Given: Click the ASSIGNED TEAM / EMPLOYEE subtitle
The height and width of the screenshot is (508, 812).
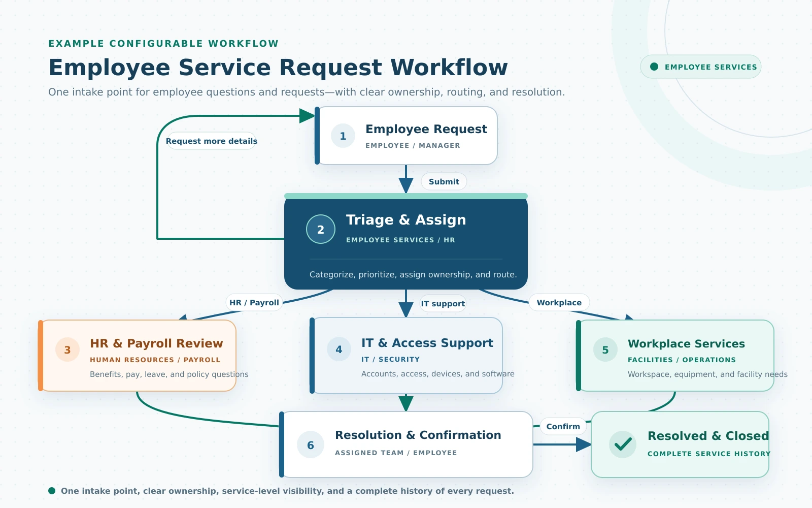Looking at the screenshot, I should pyautogui.click(x=396, y=453).
